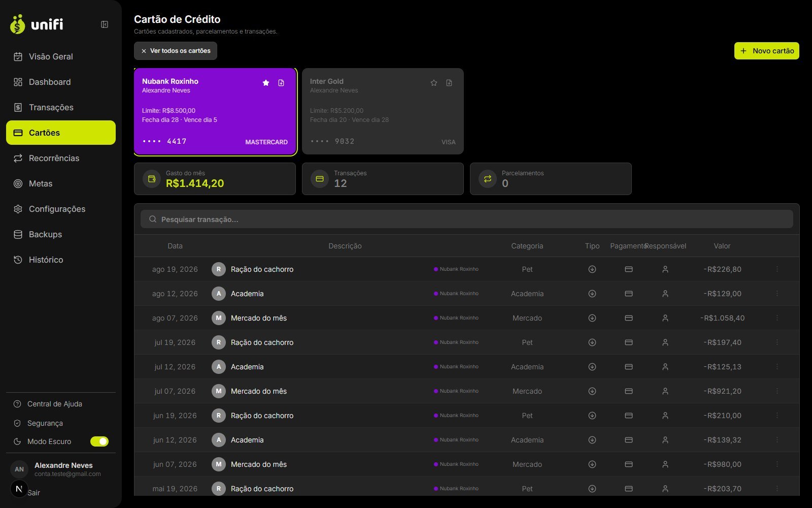
Task: Toggle favorite star on Nubank Roxinho card
Action: 266,83
